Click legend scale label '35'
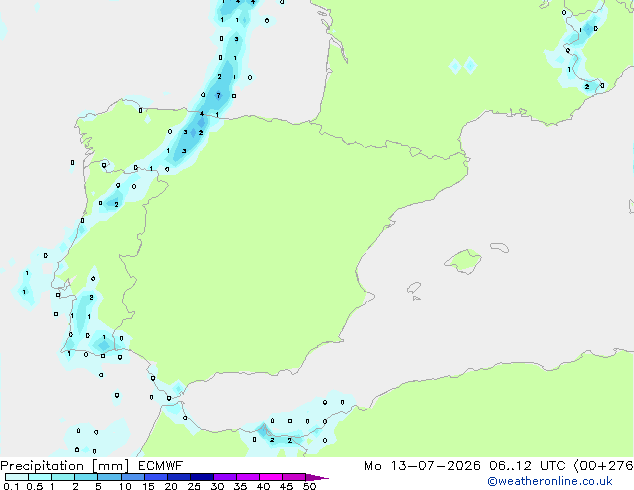The image size is (634, 490). pyautogui.click(x=240, y=486)
